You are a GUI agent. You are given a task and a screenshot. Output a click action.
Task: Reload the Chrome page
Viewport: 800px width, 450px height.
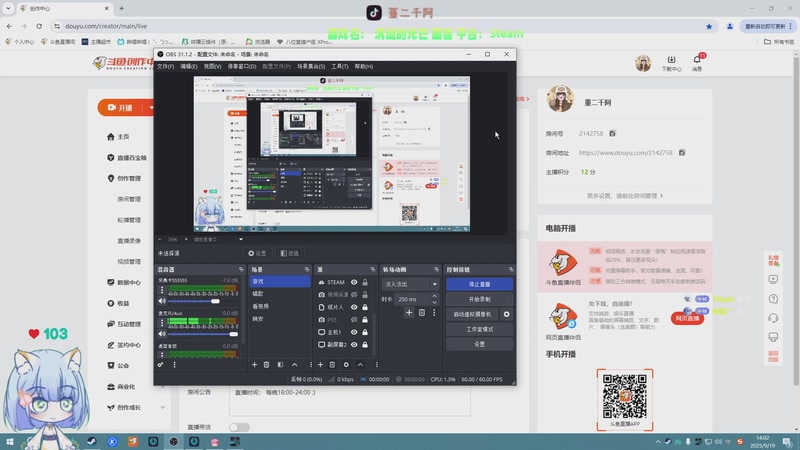coord(39,26)
